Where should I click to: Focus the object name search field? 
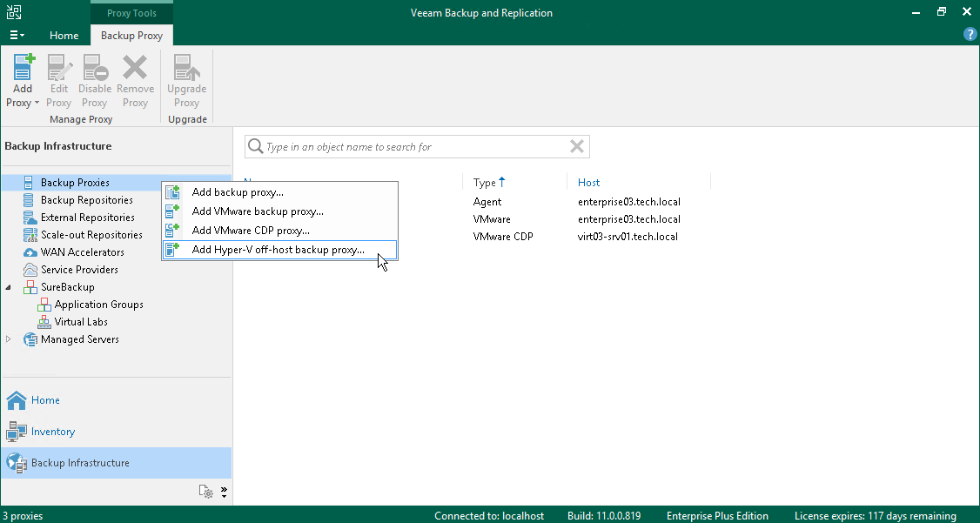[x=417, y=147]
